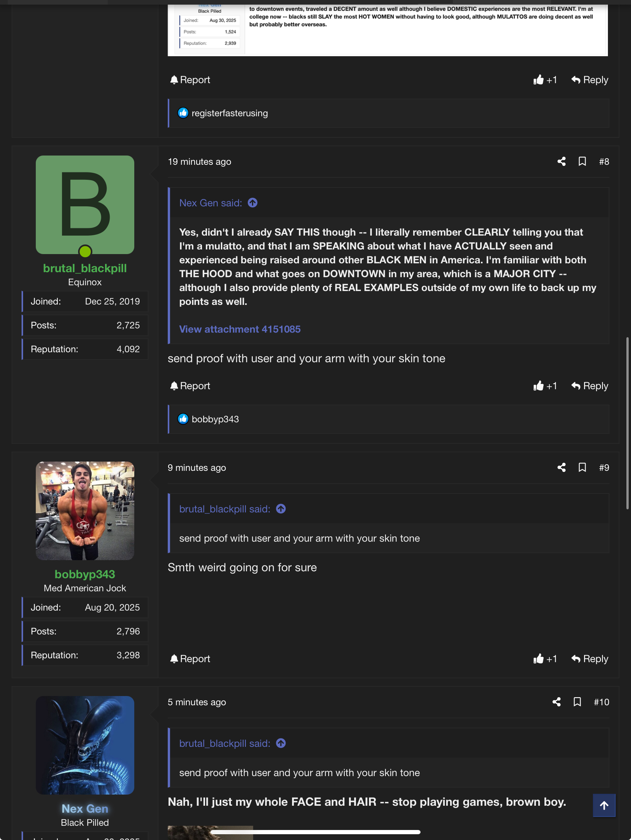Reply to bobbyp343's post
The height and width of the screenshot is (840, 631).
[x=589, y=659]
